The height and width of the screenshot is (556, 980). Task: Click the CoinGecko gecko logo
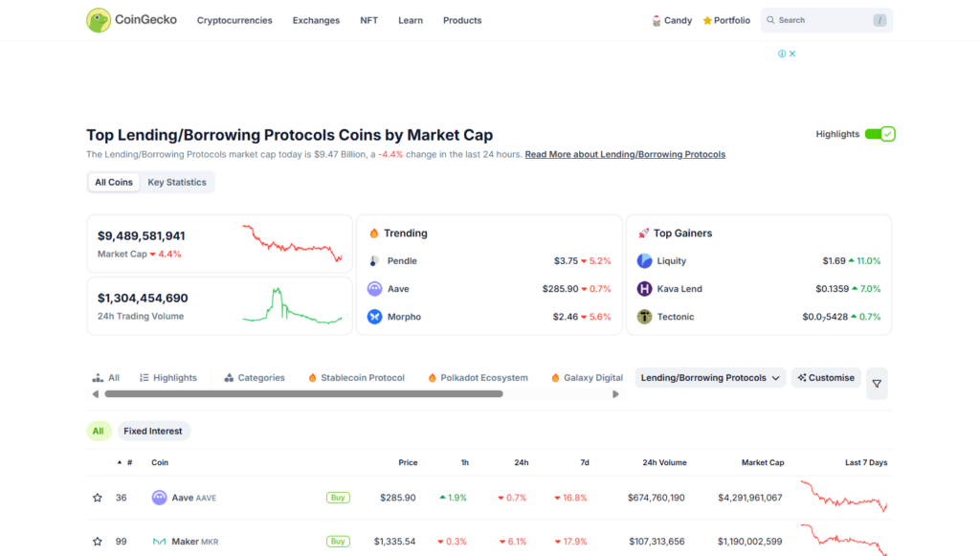[99, 20]
